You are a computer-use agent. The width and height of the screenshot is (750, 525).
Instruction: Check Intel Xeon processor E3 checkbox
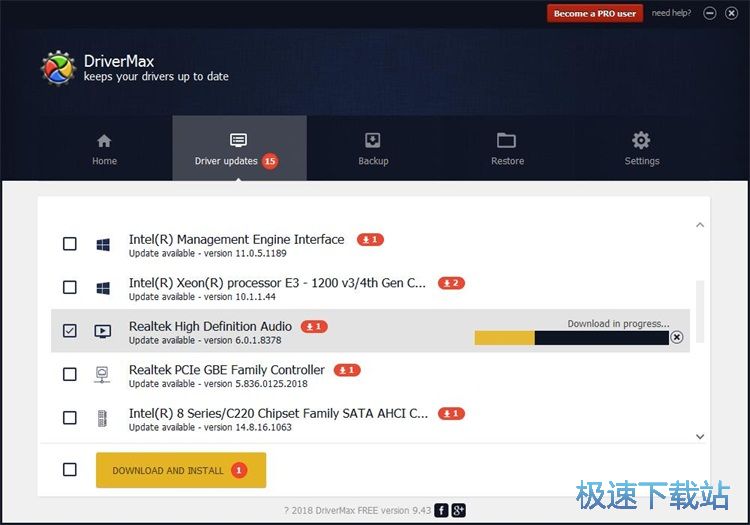[70, 287]
